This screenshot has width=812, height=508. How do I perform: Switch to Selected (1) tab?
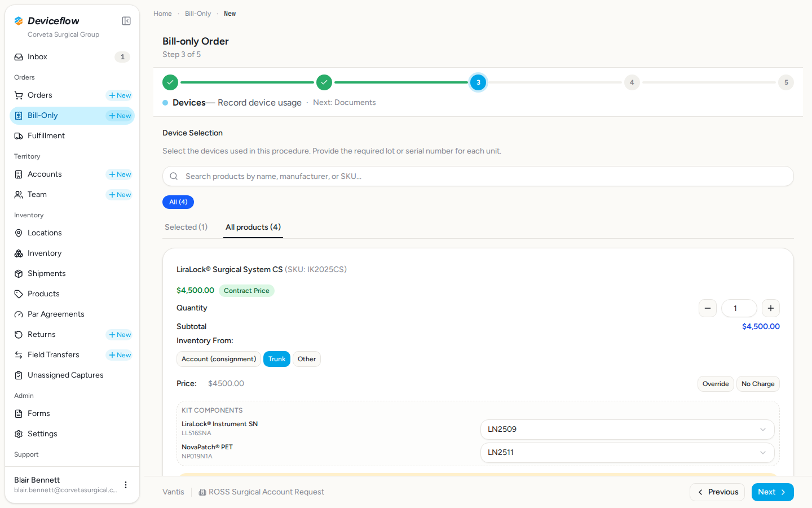pos(186,227)
